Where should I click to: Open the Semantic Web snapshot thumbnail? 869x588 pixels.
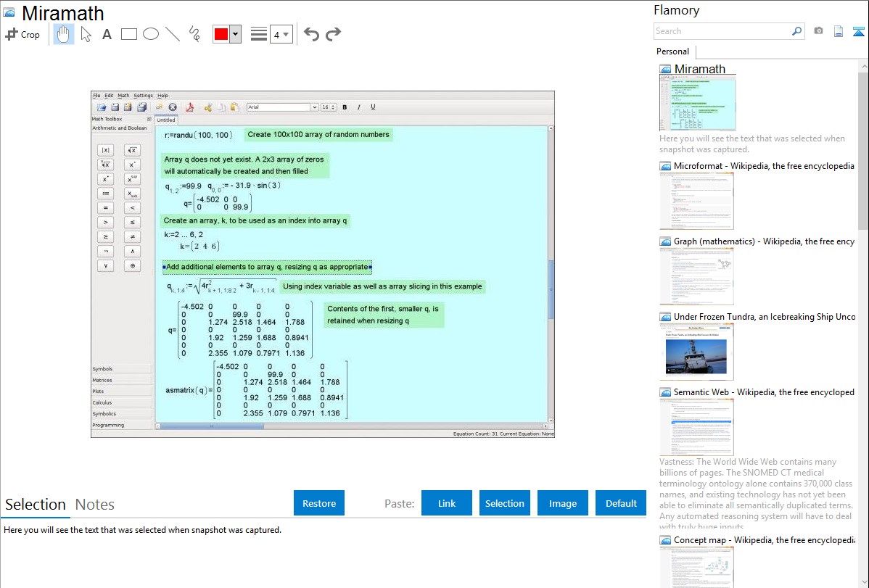point(696,427)
